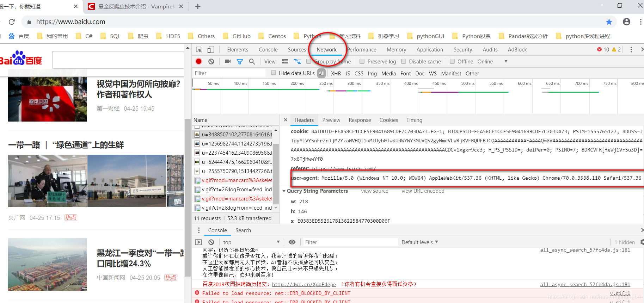Click the network Filter input field

(229, 73)
